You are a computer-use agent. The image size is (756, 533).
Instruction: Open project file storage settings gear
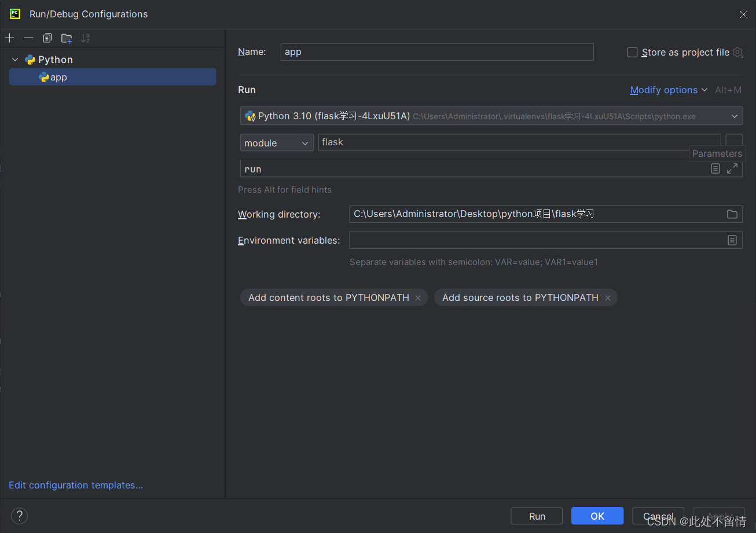click(x=737, y=52)
